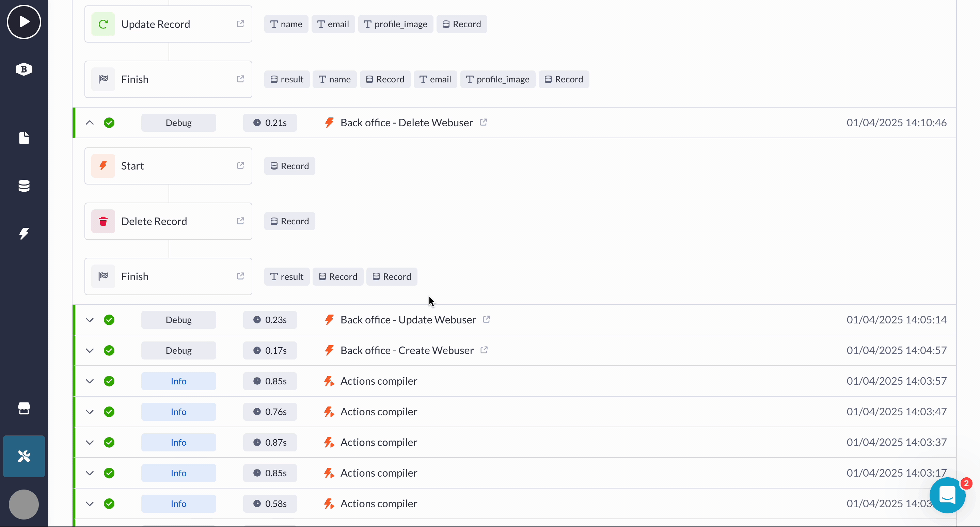Expand the Actions compiler entry at 14:03:57

tap(90, 381)
